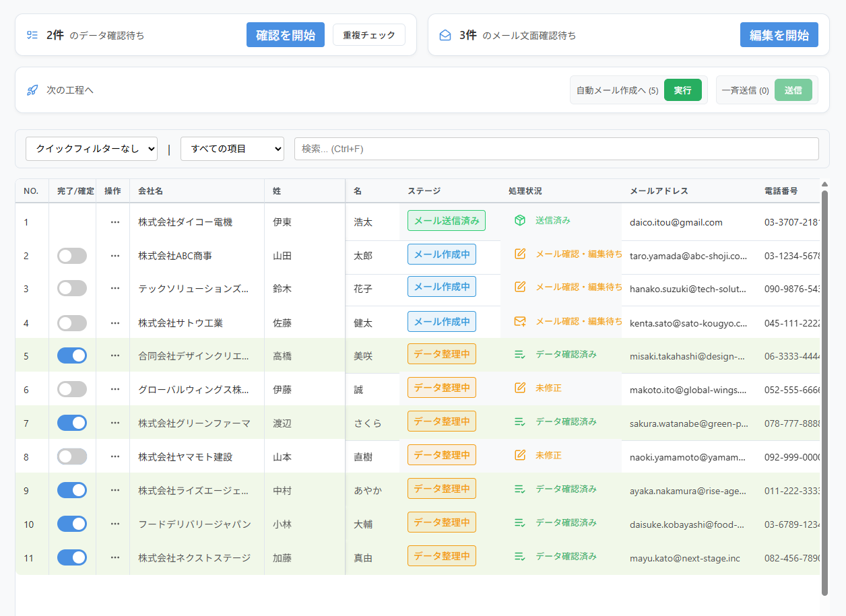Open the クイックフィルターなし dropdown
The width and height of the screenshot is (846, 616).
[x=92, y=149]
